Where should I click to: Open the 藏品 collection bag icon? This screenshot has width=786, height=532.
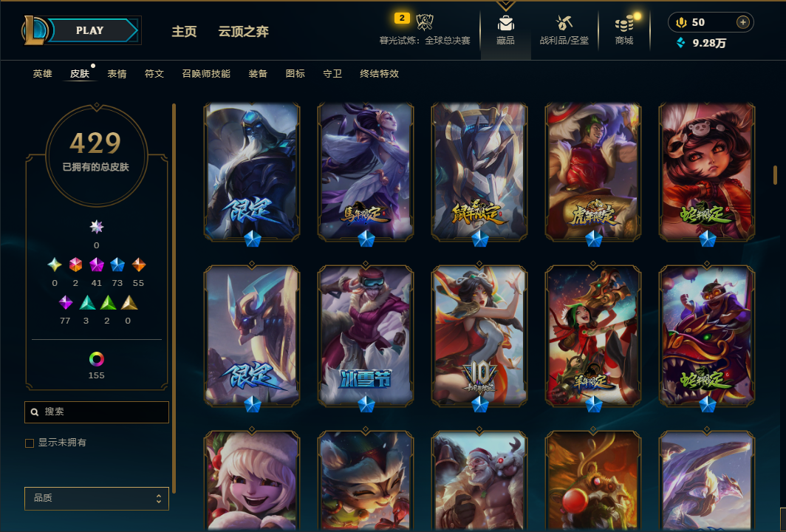tap(505, 23)
